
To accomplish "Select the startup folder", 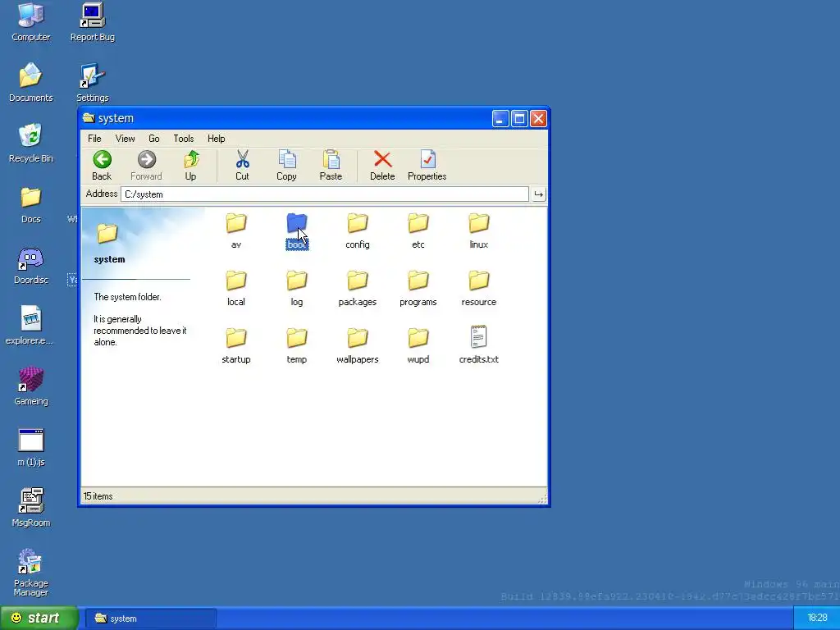I will (x=236, y=345).
